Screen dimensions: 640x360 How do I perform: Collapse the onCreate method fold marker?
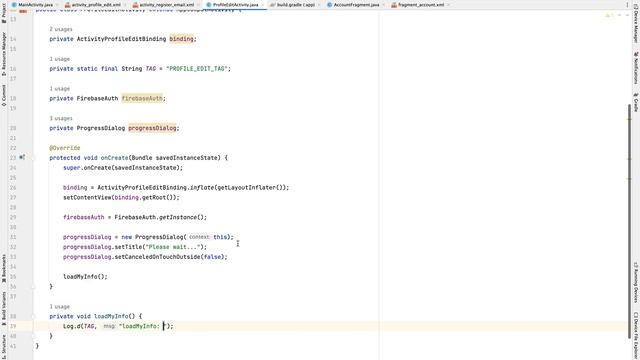coord(33,158)
